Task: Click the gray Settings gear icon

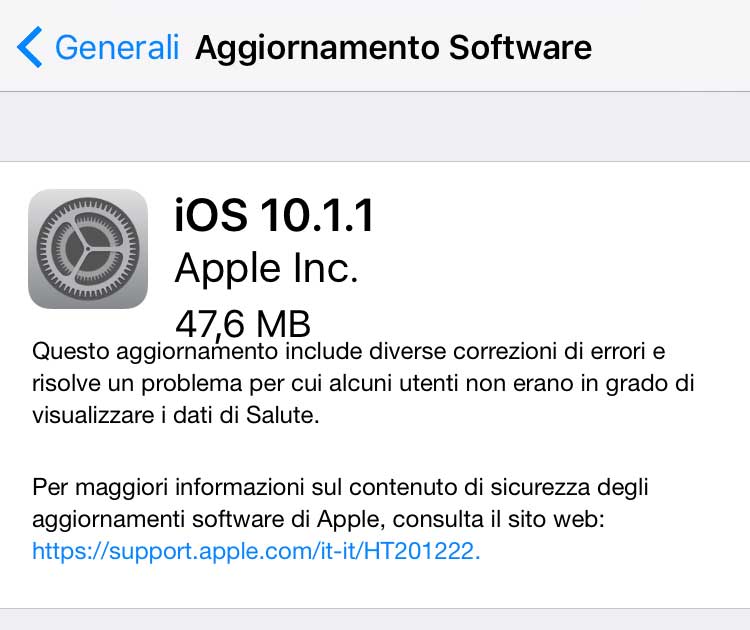Action: point(88,249)
